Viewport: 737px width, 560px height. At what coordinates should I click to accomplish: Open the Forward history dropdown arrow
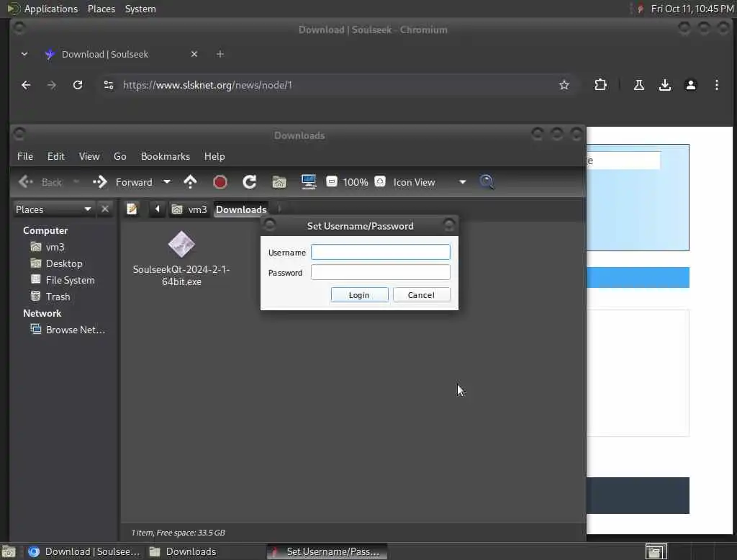167,182
